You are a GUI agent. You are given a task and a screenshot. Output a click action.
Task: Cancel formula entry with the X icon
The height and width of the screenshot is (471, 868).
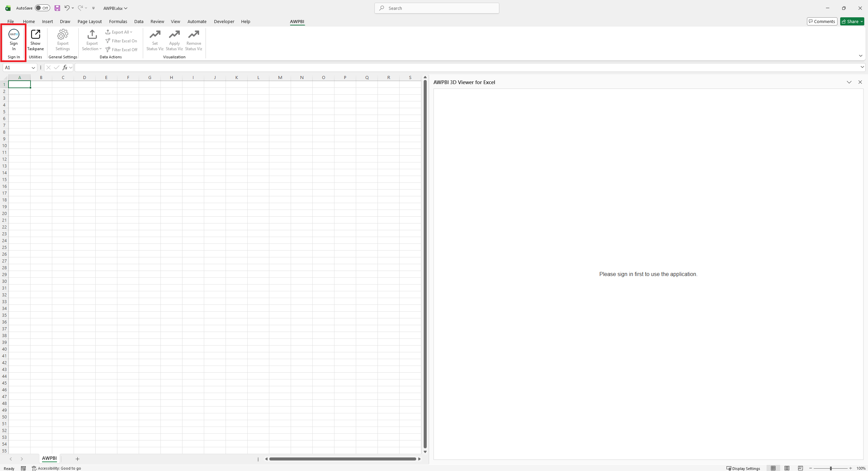(x=49, y=67)
